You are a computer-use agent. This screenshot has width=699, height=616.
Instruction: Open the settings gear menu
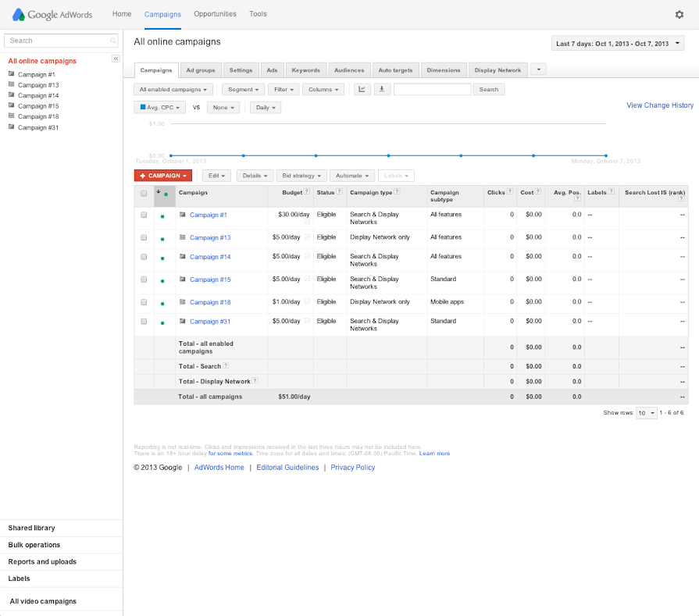pos(679,14)
